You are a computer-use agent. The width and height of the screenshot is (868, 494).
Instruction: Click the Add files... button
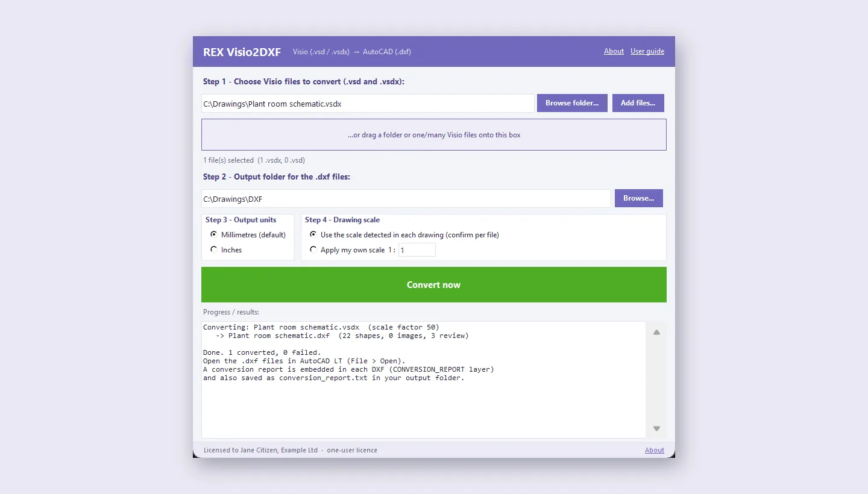pos(638,103)
